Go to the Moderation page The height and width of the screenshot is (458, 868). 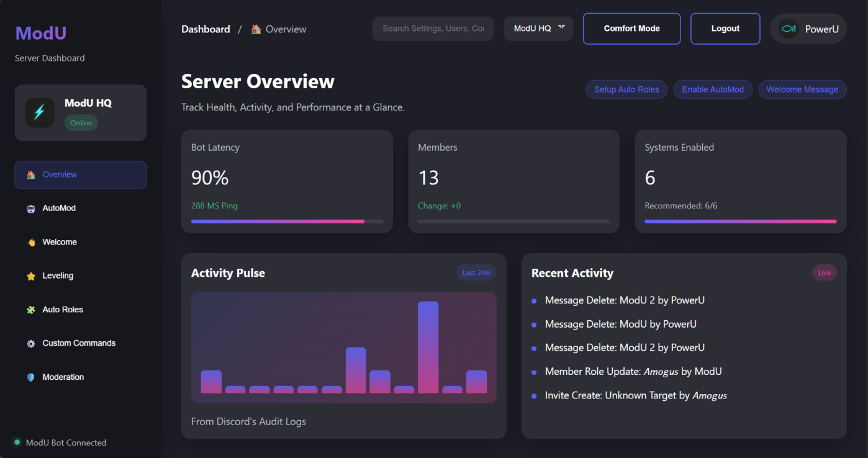(x=63, y=377)
